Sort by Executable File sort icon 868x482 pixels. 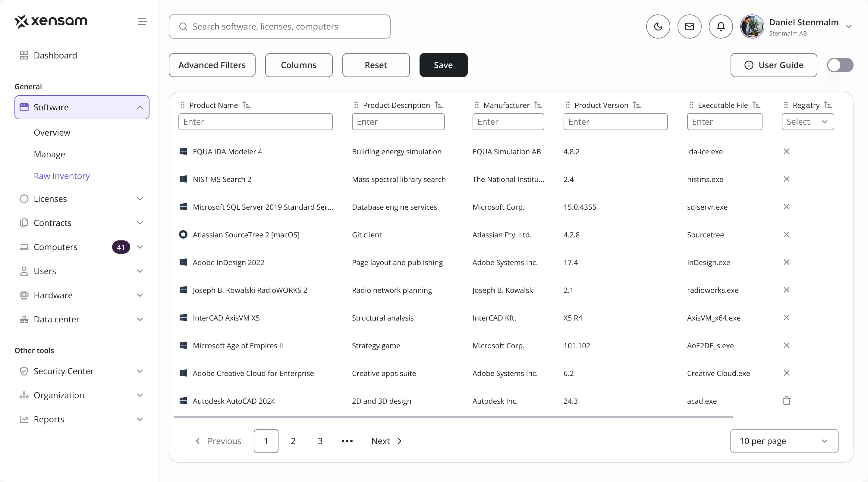click(x=756, y=105)
